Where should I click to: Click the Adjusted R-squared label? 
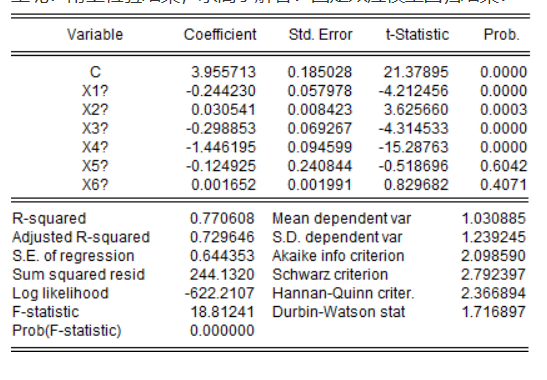click(x=81, y=237)
